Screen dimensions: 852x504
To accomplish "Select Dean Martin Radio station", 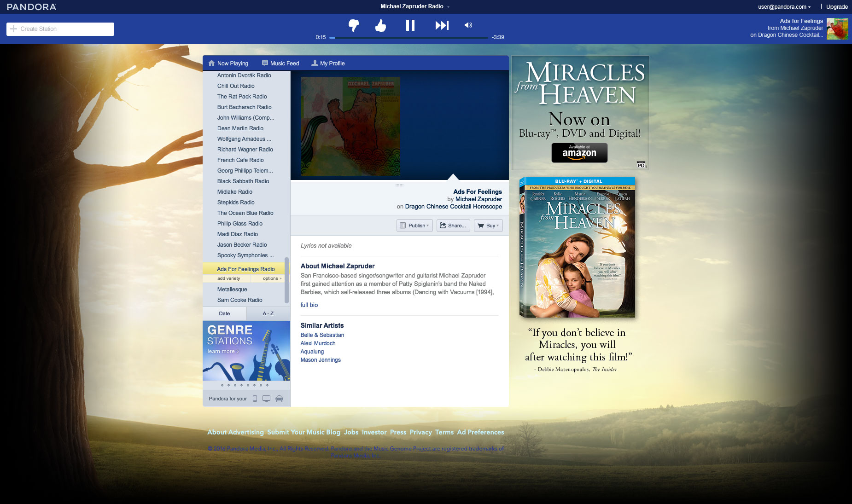I will pyautogui.click(x=240, y=128).
